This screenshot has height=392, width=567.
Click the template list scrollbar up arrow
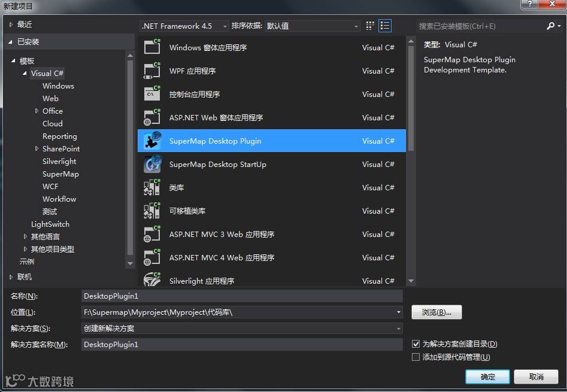click(x=411, y=41)
